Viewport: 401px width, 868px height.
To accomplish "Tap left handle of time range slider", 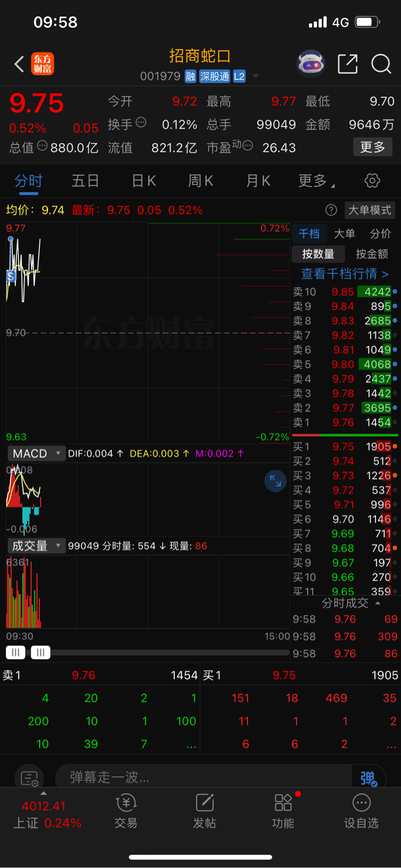I will click(16, 652).
